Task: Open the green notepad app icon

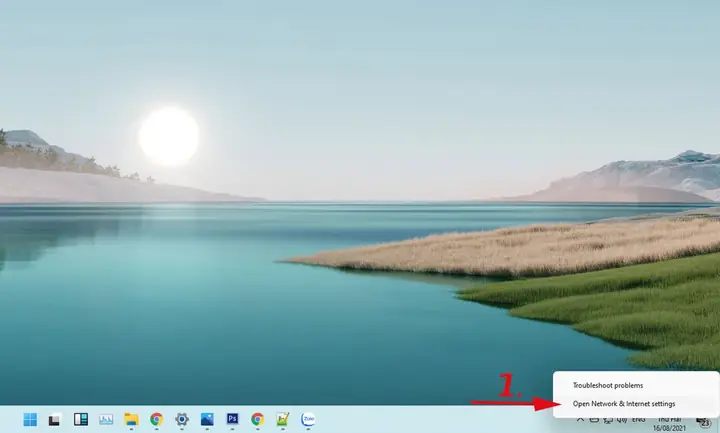Action: tap(282, 419)
